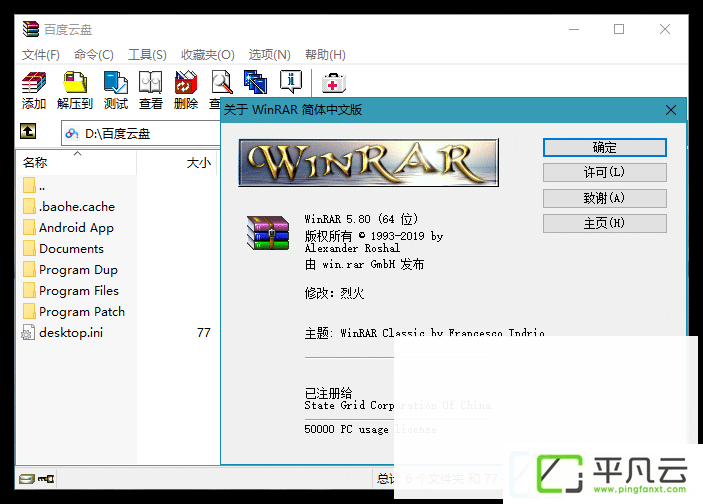The height and width of the screenshot is (504, 703).
Task: Click the 主页(H) button
Action: point(604,223)
